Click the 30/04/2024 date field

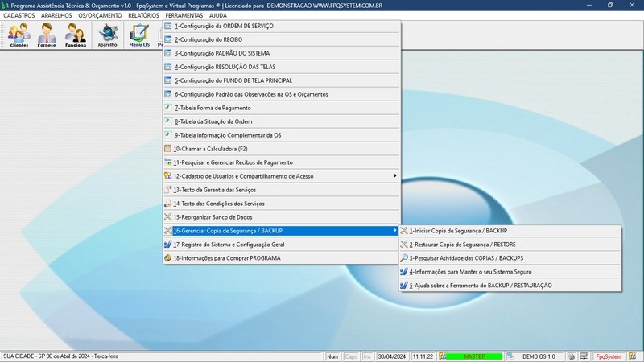click(x=392, y=356)
